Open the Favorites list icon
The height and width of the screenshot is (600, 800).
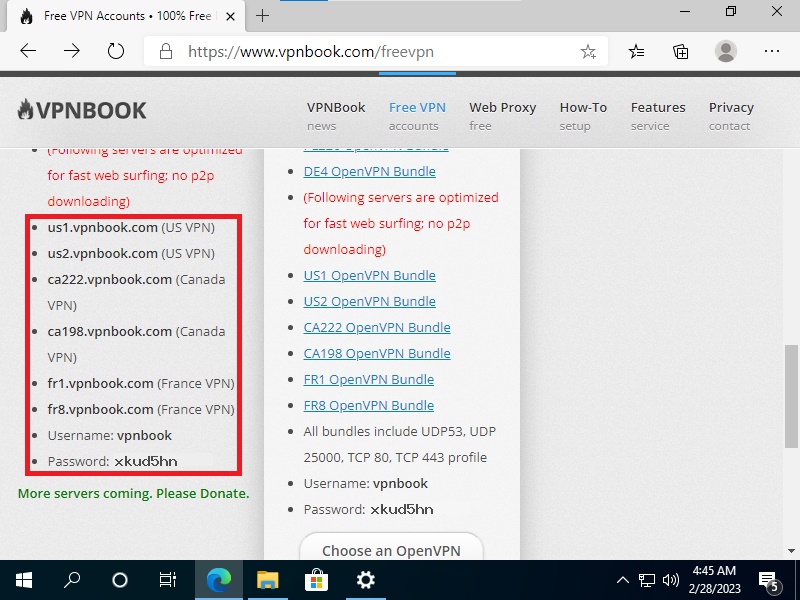point(637,51)
